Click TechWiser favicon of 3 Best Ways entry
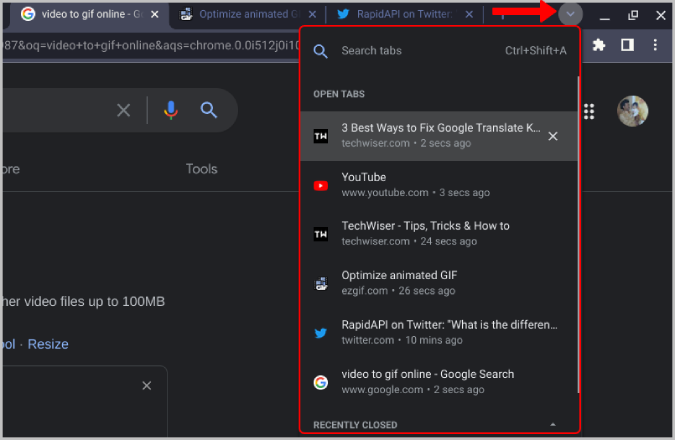 [321, 136]
